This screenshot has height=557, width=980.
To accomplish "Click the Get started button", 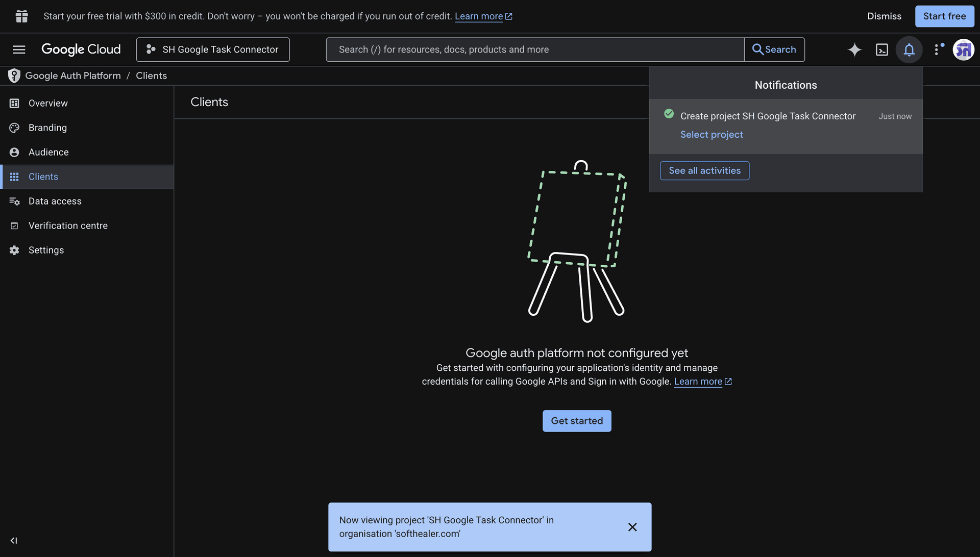I will [577, 421].
